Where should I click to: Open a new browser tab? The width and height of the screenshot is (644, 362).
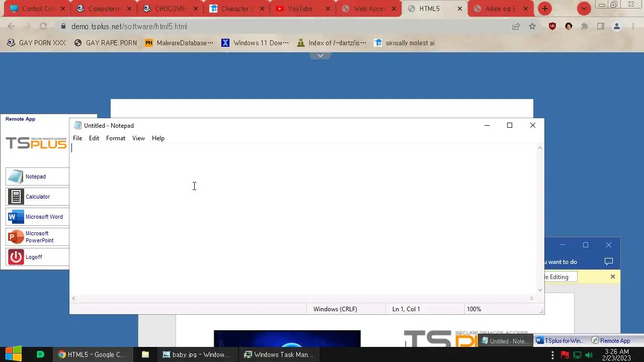pos(545,9)
